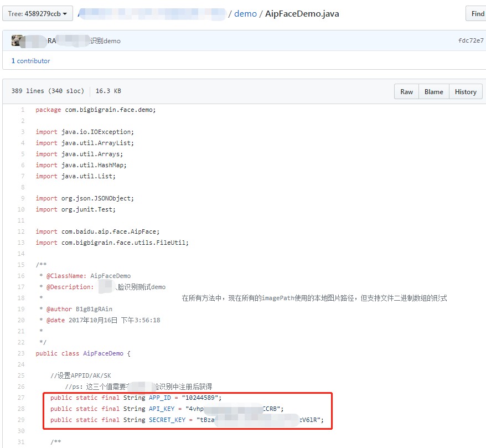Click the "demo" breadcrumb folder link
The width and height of the screenshot is (486, 448).
[245, 14]
